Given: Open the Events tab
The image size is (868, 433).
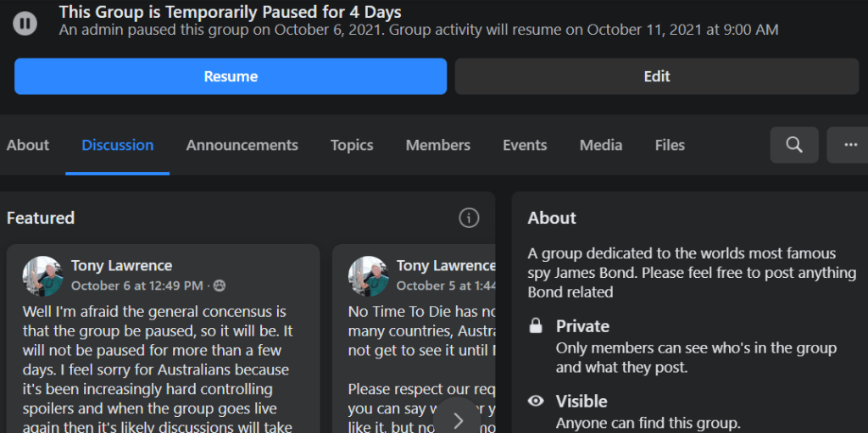Looking at the screenshot, I should point(525,145).
